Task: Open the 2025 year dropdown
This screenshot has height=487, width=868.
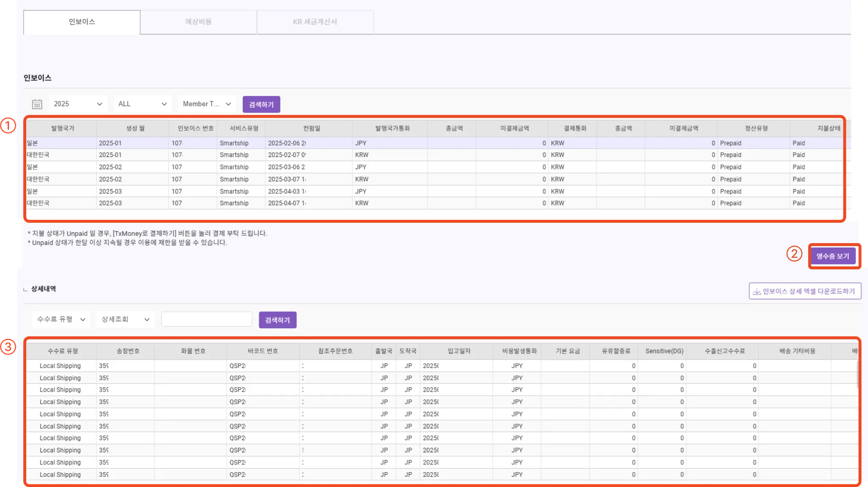Action: (x=78, y=104)
